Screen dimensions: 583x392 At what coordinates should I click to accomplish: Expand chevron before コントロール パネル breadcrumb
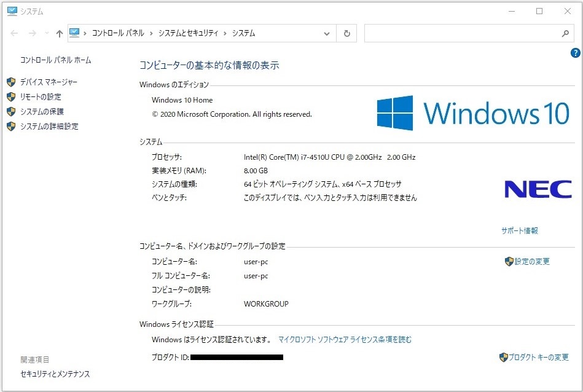(x=85, y=33)
